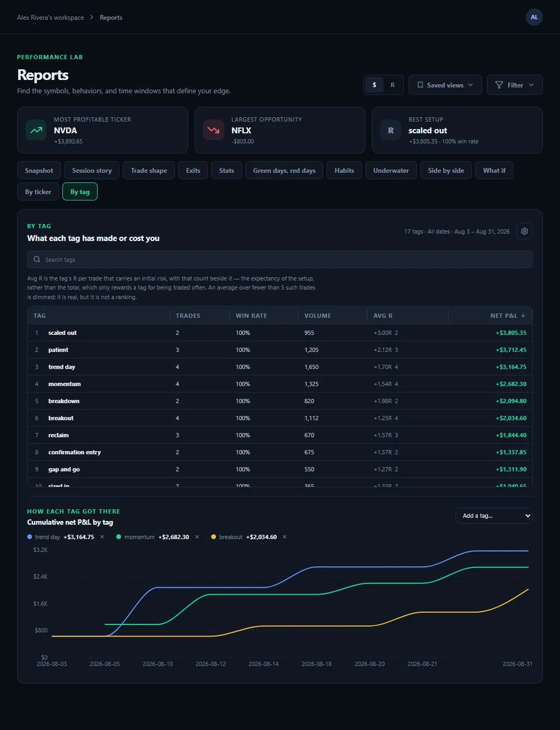Screen dimensions: 560x730
Task: Go to Alex Rivera's workspace breadcrumb
Action: point(50,18)
